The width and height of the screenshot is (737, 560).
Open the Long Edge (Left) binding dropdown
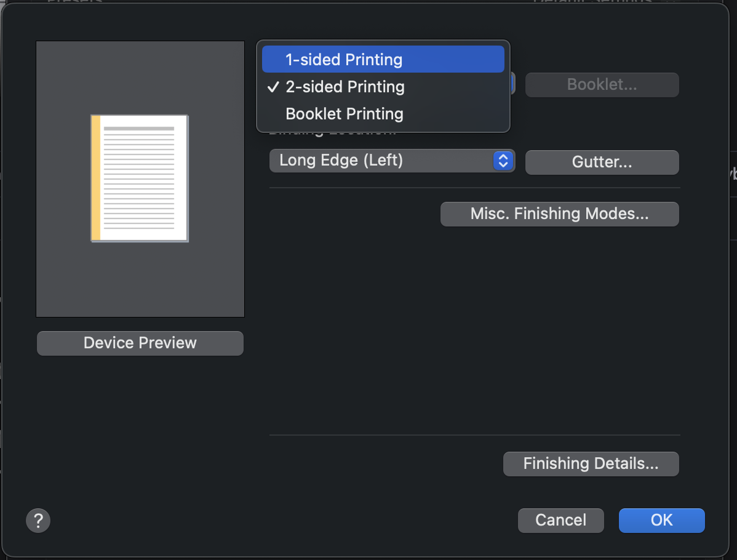tap(381, 161)
